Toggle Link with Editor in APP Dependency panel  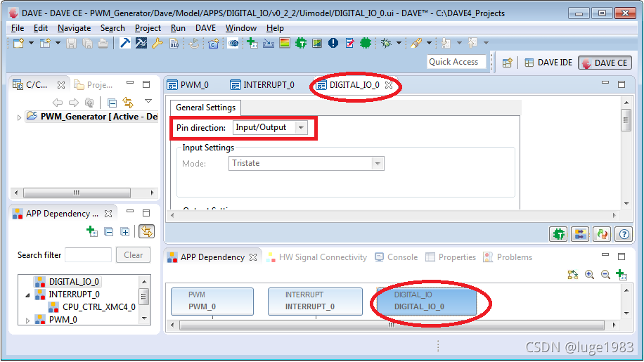[147, 232]
